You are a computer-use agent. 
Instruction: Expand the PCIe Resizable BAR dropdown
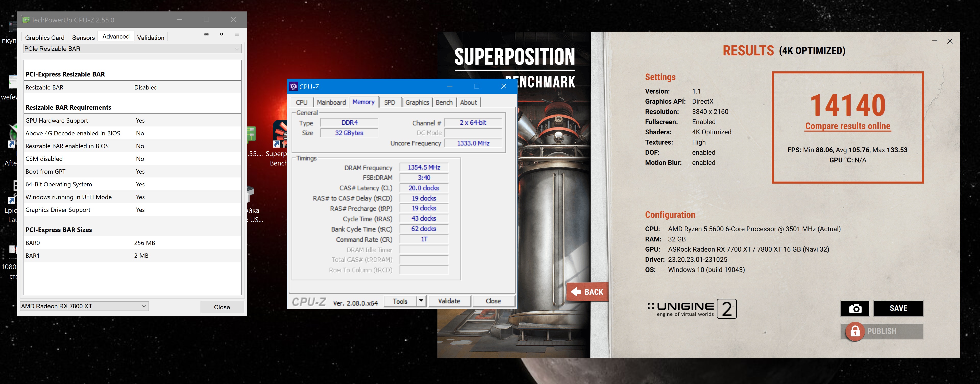pos(237,49)
